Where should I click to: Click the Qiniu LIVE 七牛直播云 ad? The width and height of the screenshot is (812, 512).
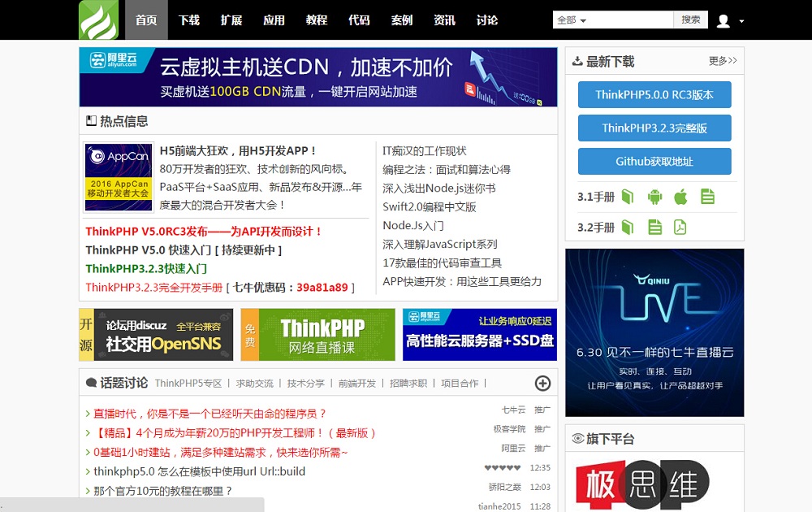coord(654,332)
